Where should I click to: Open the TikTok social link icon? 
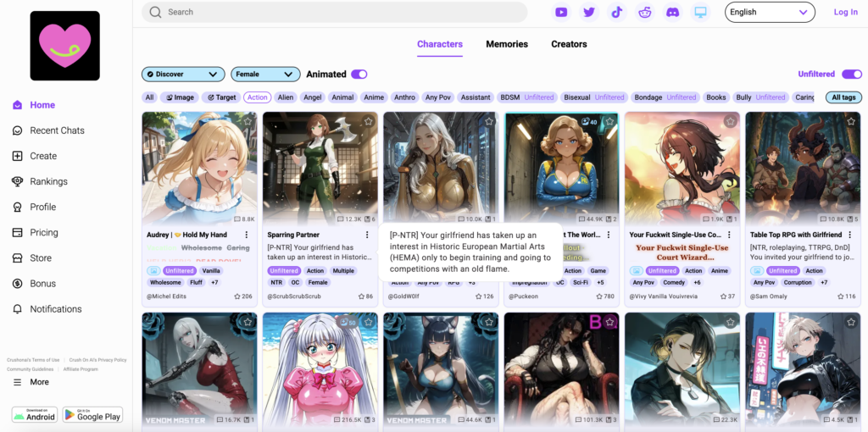[x=617, y=12]
